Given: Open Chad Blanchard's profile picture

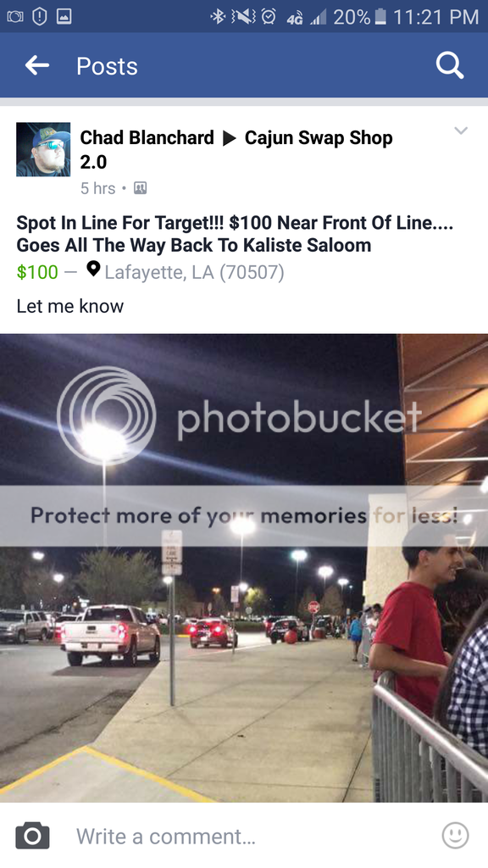Looking at the screenshot, I should pos(43,149).
